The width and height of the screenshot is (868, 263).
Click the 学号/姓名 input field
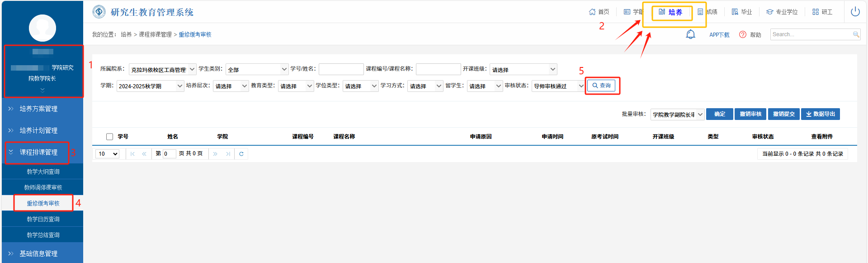tap(341, 69)
